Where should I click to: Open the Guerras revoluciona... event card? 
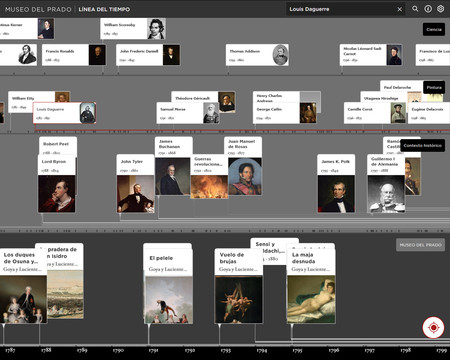pos(209,176)
